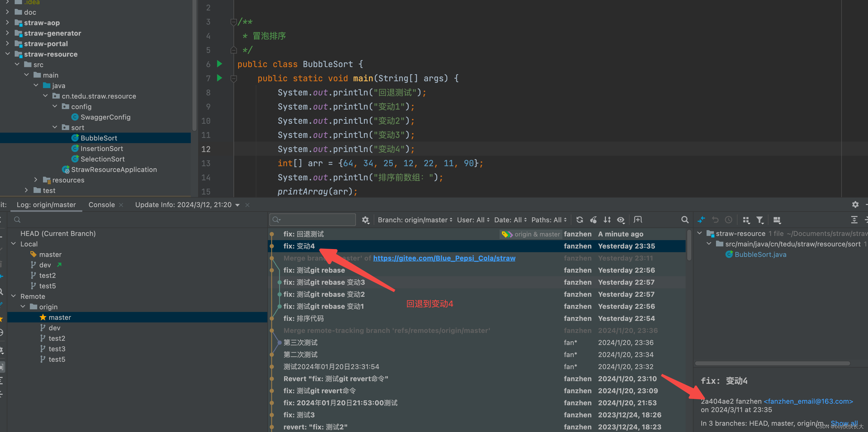Expand the straw-aop module
The width and height of the screenshot is (868, 432).
click(x=8, y=23)
